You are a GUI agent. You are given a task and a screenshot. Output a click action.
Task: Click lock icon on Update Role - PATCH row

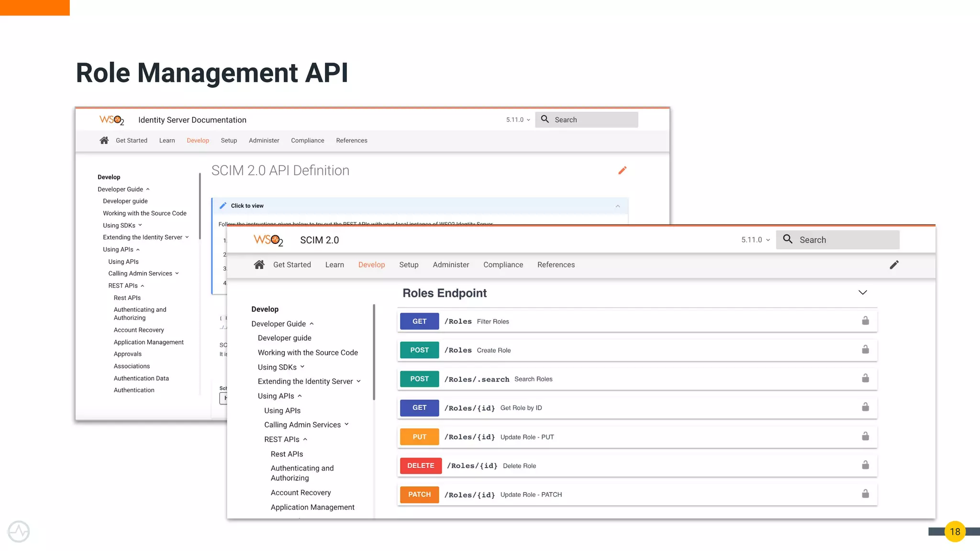[x=865, y=494]
